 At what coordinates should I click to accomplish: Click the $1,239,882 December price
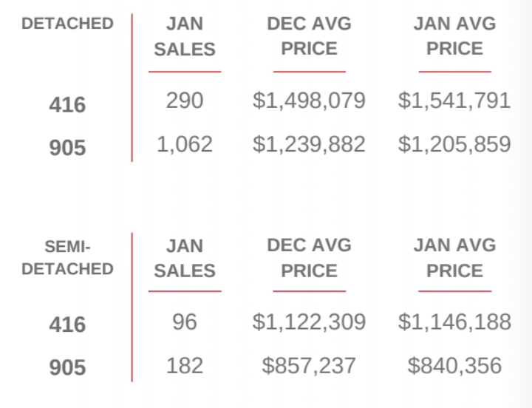coord(309,144)
